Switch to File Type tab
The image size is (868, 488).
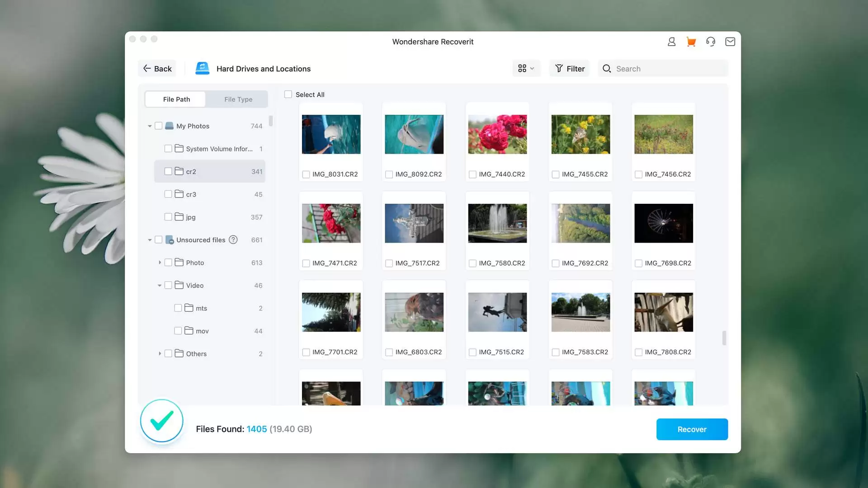click(238, 99)
